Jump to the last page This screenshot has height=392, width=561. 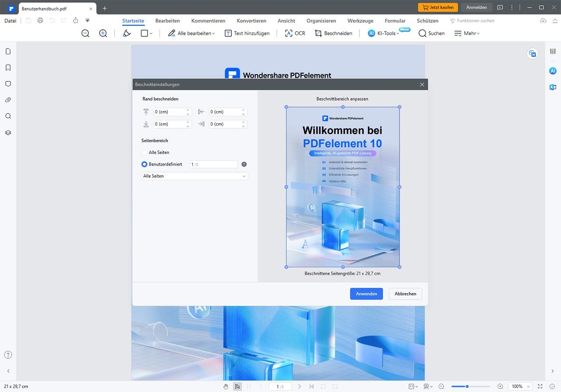tap(311, 386)
